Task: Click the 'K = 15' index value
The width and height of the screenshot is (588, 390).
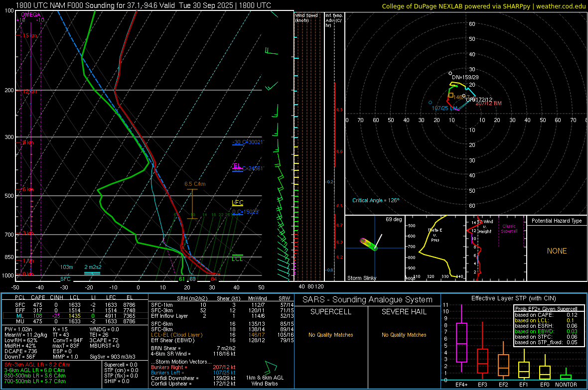Action: (60, 329)
